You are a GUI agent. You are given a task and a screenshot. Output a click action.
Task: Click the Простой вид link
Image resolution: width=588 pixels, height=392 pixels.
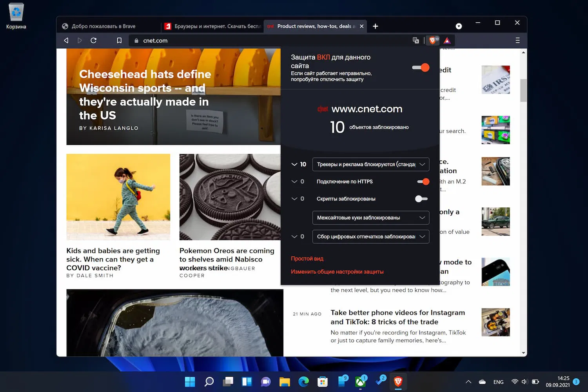pyautogui.click(x=307, y=259)
